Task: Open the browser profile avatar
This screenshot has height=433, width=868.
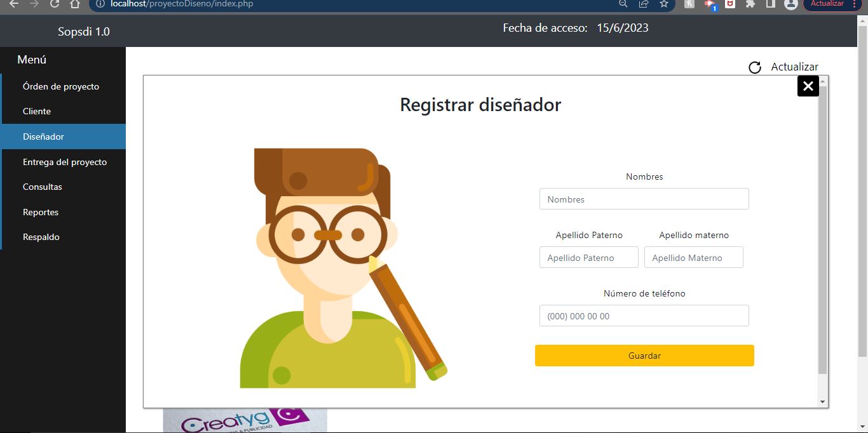Action: coord(790,4)
